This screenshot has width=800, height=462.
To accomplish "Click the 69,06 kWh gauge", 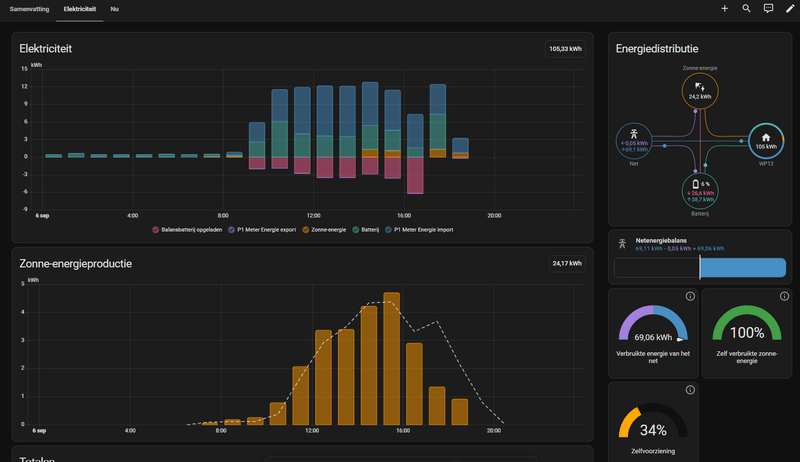I will [x=653, y=324].
